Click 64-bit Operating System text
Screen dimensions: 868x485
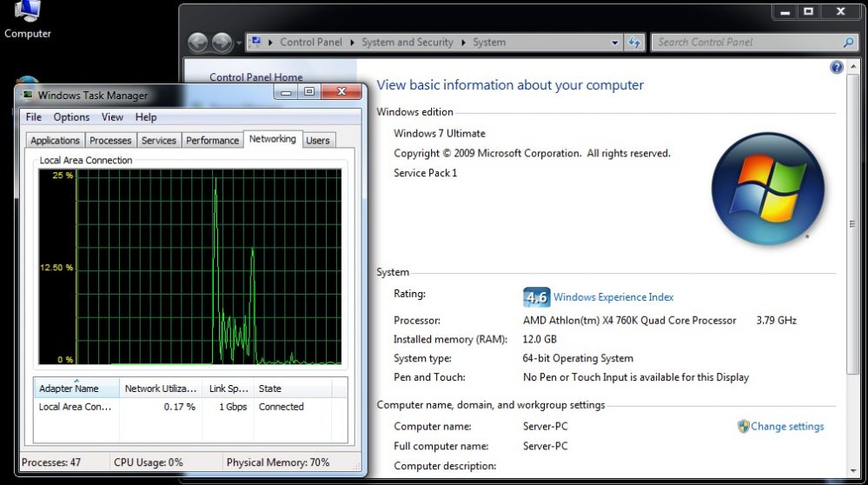coord(578,358)
